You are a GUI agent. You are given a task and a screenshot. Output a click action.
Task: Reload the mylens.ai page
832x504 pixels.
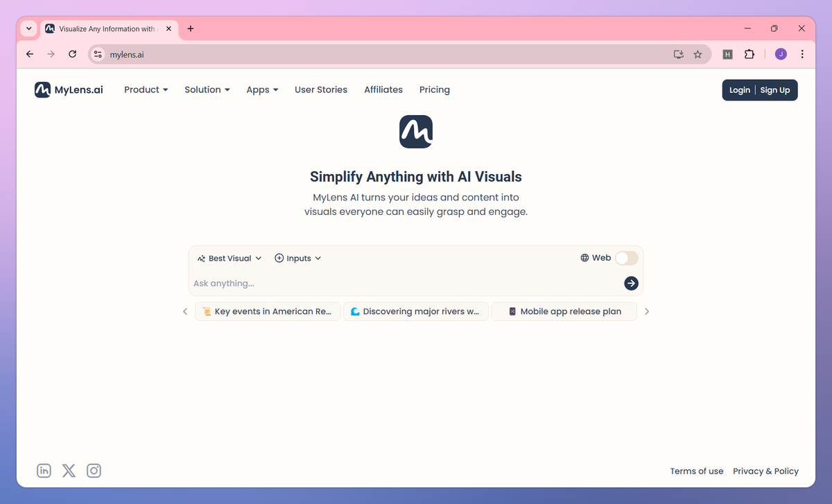72,54
